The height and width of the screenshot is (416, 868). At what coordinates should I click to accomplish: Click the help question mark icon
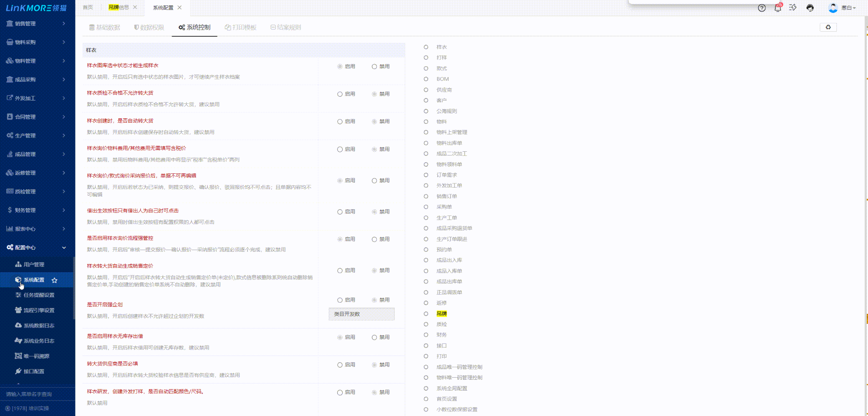[762, 8]
